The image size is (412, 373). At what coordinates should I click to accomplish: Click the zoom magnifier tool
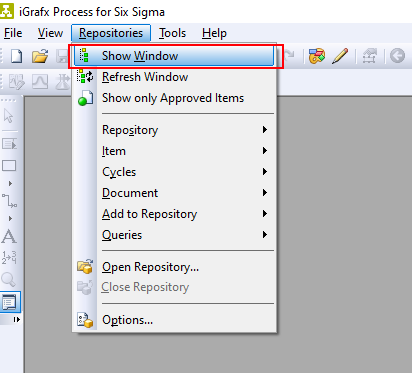tap(8, 279)
